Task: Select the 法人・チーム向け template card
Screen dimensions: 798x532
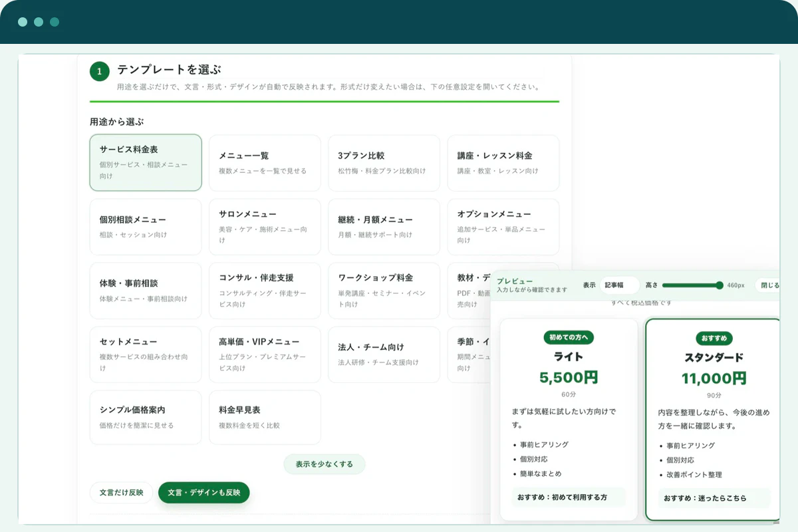Action: coord(384,354)
